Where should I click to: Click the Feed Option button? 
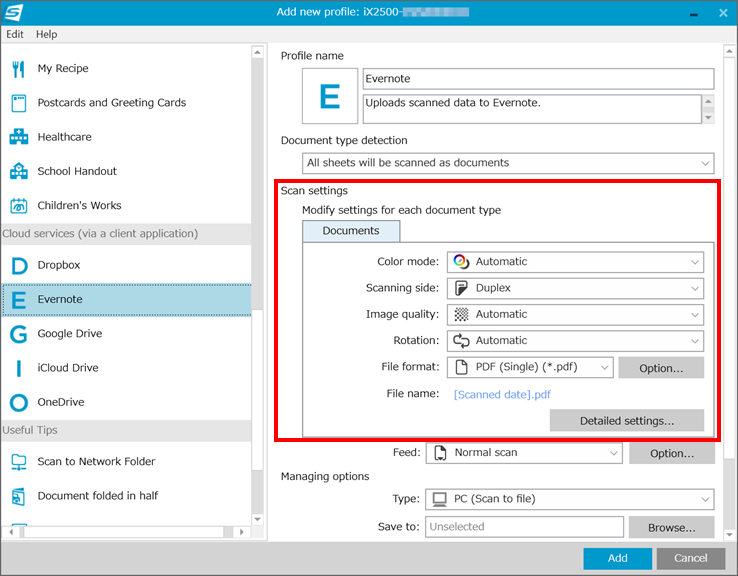[672, 454]
